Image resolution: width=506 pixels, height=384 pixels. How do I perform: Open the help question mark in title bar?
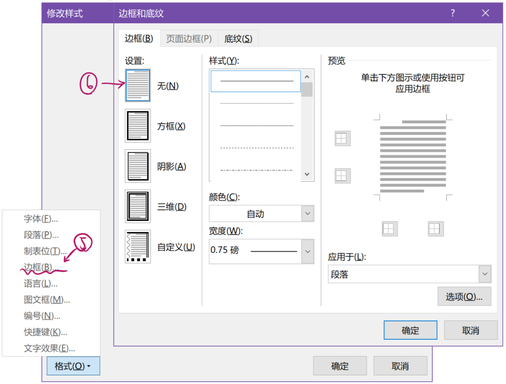pos(452,13)
